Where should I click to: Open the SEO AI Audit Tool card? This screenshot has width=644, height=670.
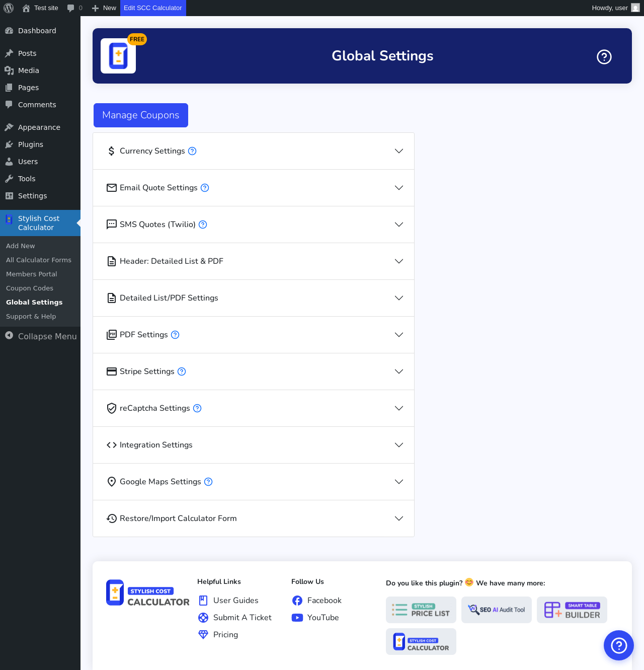(497, 610)
